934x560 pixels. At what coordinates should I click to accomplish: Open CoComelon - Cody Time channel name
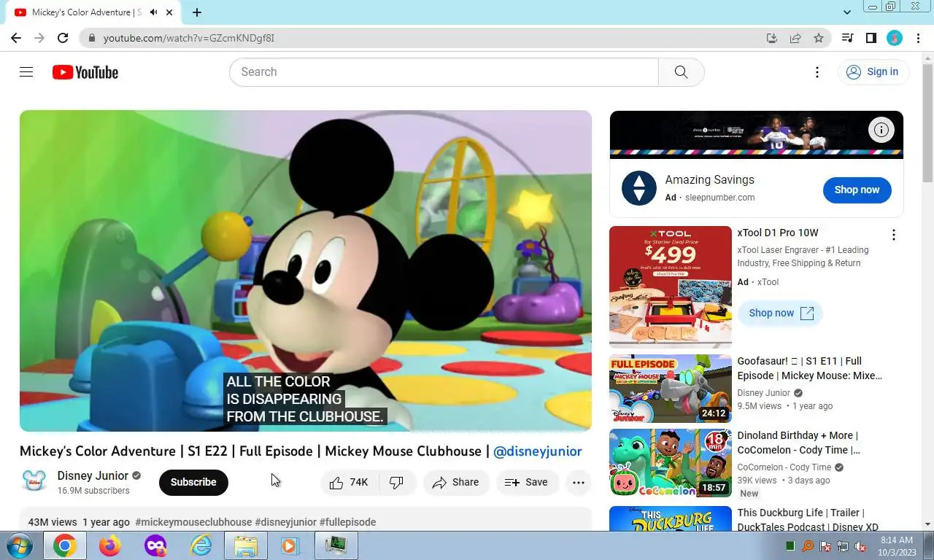click(x=784, y=467)
